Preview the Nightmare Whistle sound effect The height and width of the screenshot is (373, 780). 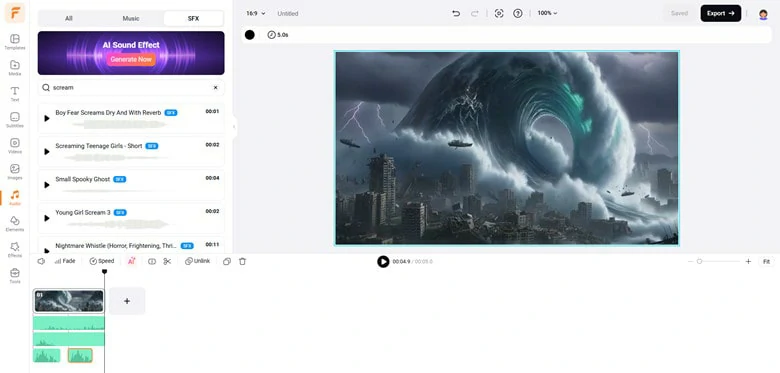pyautogui.click(x=47, y=250)
